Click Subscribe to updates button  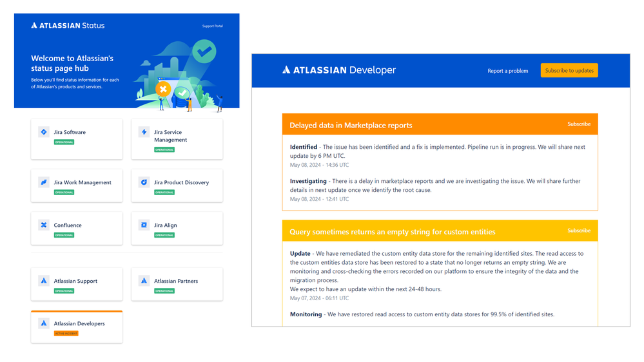(x=569, y=70)
